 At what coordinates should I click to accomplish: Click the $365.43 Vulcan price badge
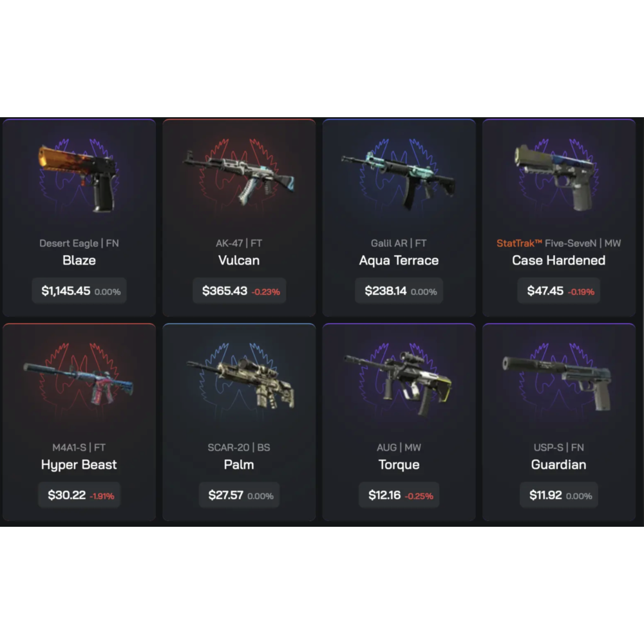tap(240, 291)
